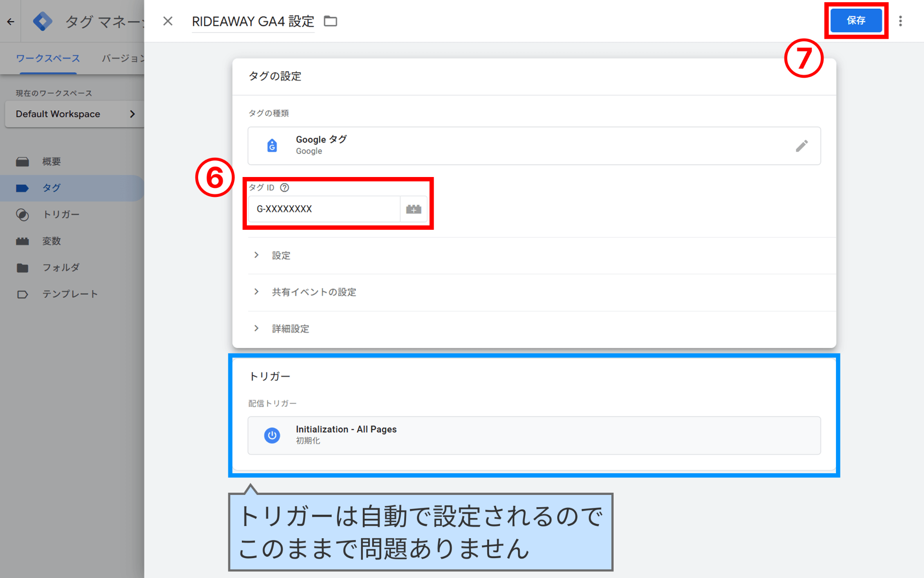Viewport: 924px width, 578px height.
Task: Expand 共有イベントの設定
Action: 313,292
